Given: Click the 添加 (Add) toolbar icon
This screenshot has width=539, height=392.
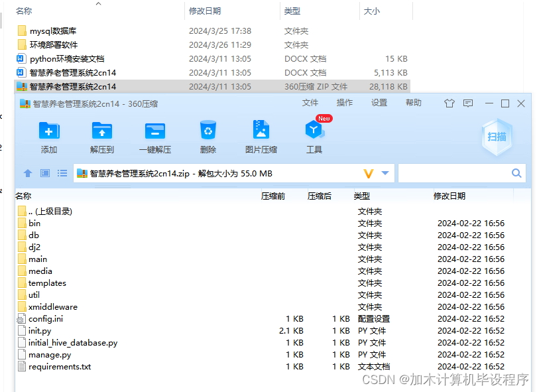Looking at the screenshot, I should 49,135.
